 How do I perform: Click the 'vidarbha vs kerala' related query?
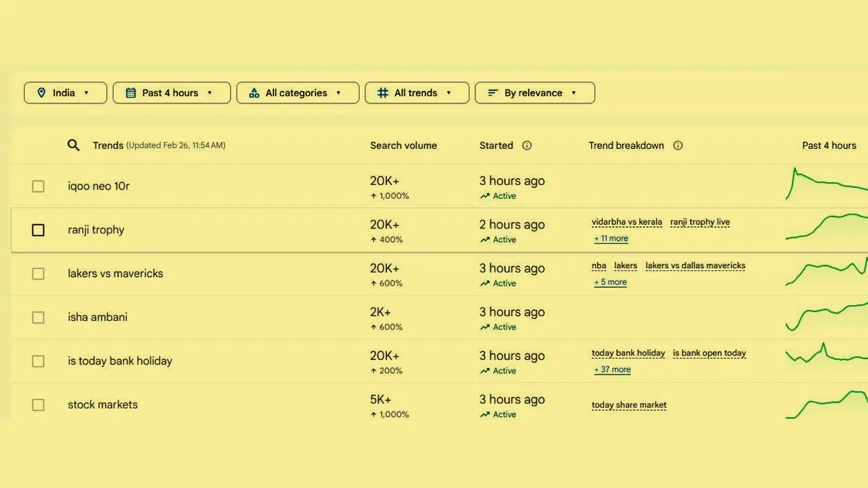(626, 223)
